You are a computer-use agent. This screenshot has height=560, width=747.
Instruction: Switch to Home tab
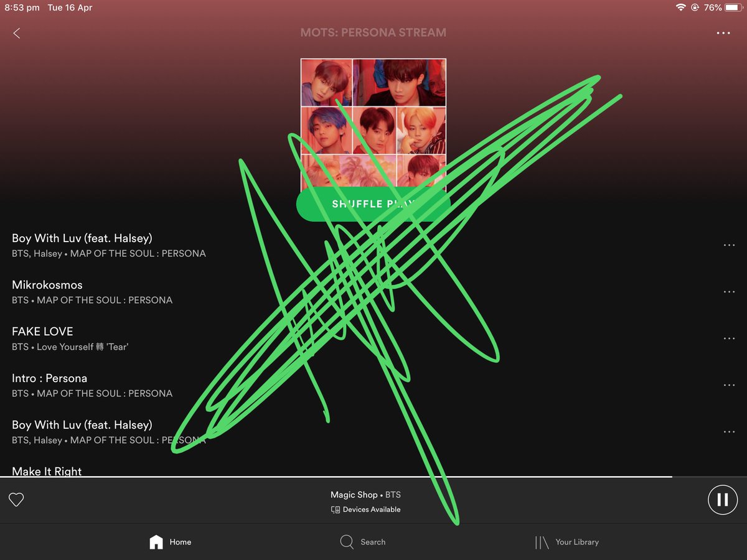tap(171, 542)
